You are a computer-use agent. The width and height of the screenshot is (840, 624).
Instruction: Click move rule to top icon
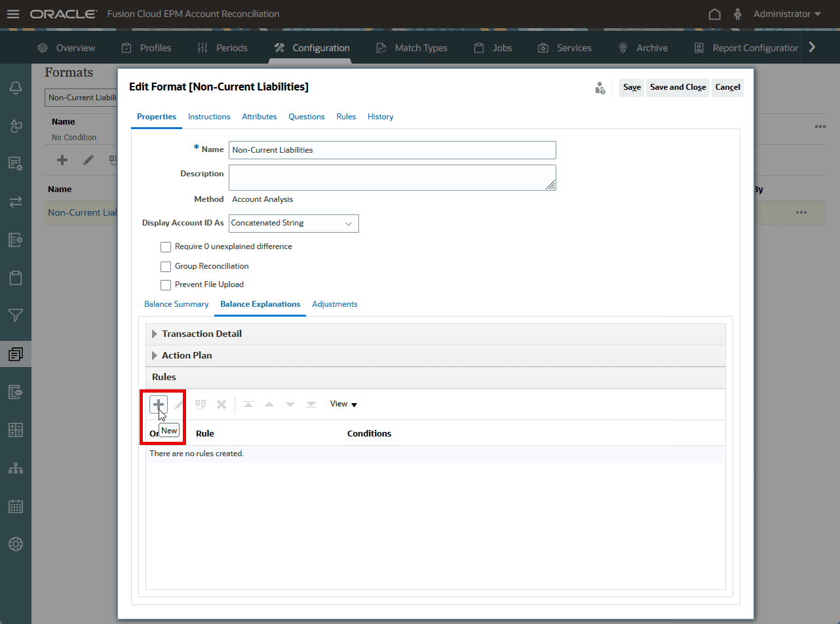point(248,404)
